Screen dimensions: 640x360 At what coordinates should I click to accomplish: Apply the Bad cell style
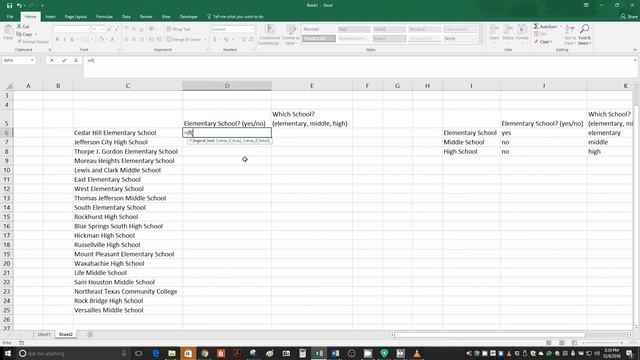[x=354, y=29]
